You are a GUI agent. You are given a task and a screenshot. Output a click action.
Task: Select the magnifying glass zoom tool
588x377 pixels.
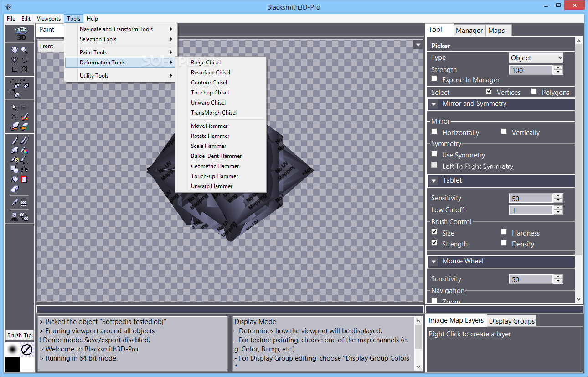[x=24, y=50]
